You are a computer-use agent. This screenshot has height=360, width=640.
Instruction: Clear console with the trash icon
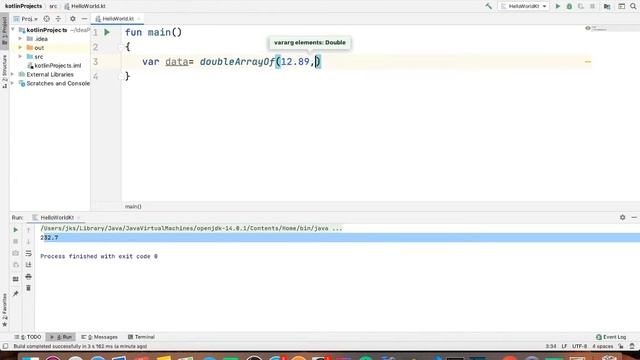tap(29, 288)
